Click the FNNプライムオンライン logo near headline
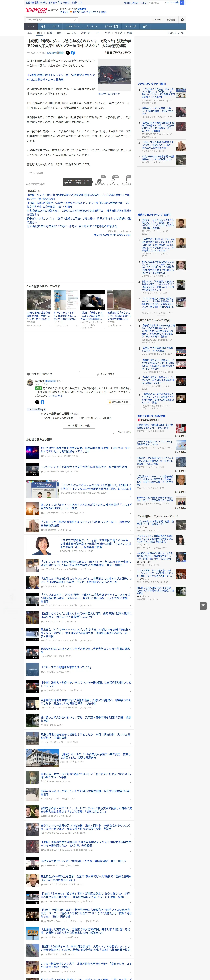Viewport: 210px width, 980px height. click(x=117, y=53)
